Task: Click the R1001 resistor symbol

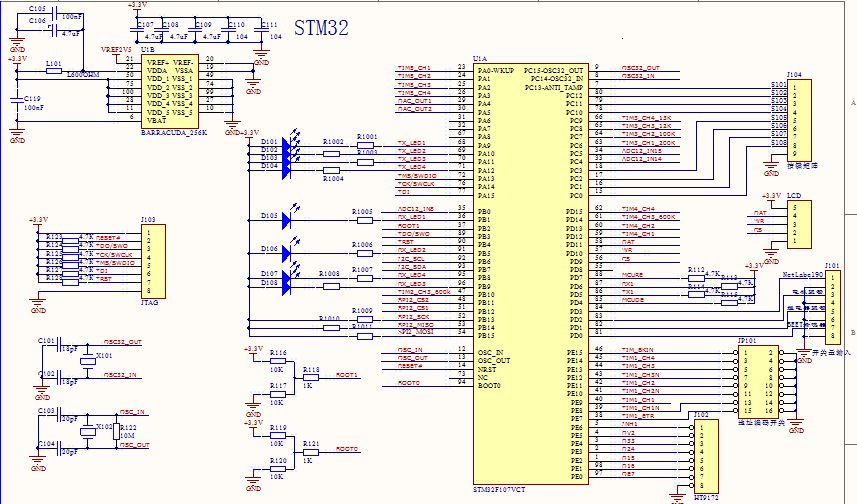Action: tap(365, 145)
